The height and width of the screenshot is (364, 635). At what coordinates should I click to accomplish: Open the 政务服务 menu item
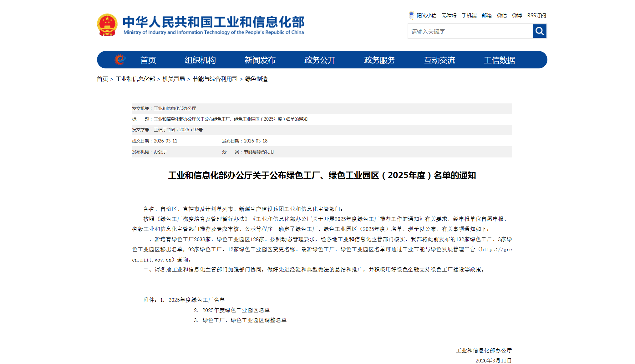pyautogui.click(x=379, y=60)
